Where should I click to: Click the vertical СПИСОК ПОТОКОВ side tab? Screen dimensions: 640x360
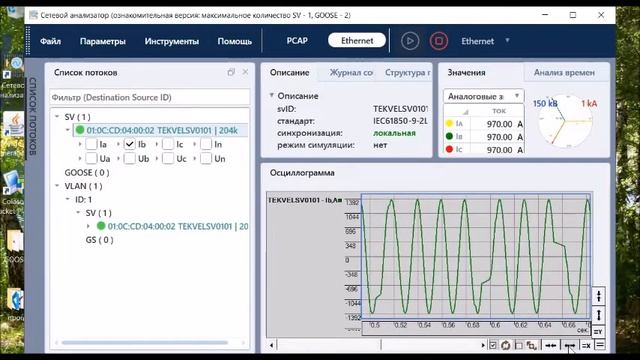coord(33,116)
